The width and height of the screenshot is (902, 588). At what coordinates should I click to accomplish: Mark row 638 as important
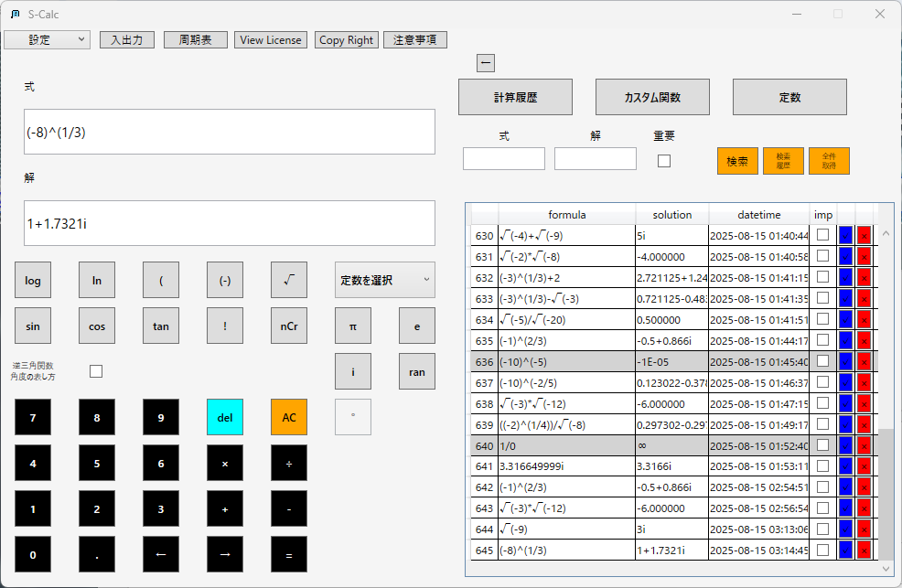822,403
